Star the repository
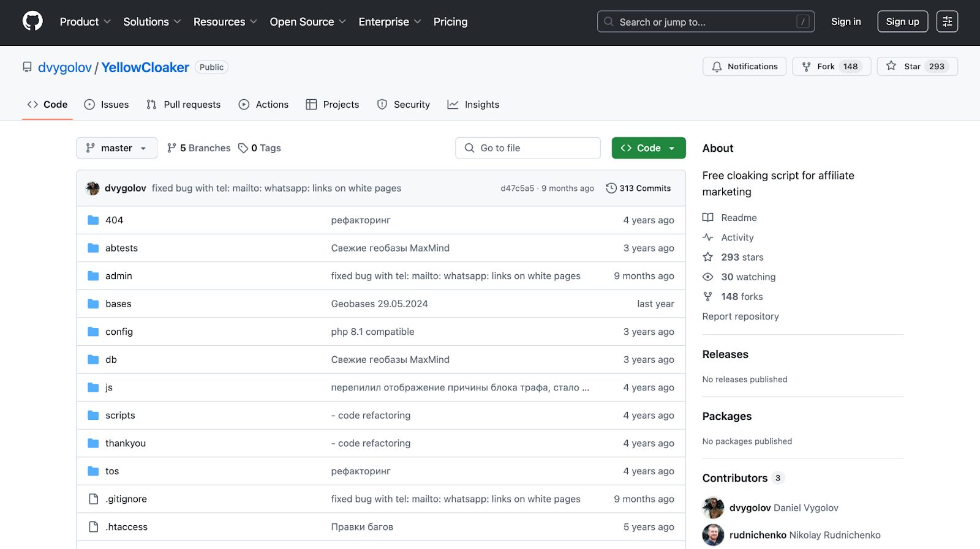The height and width of the screenshot is (549, 980). coord(917,66)
